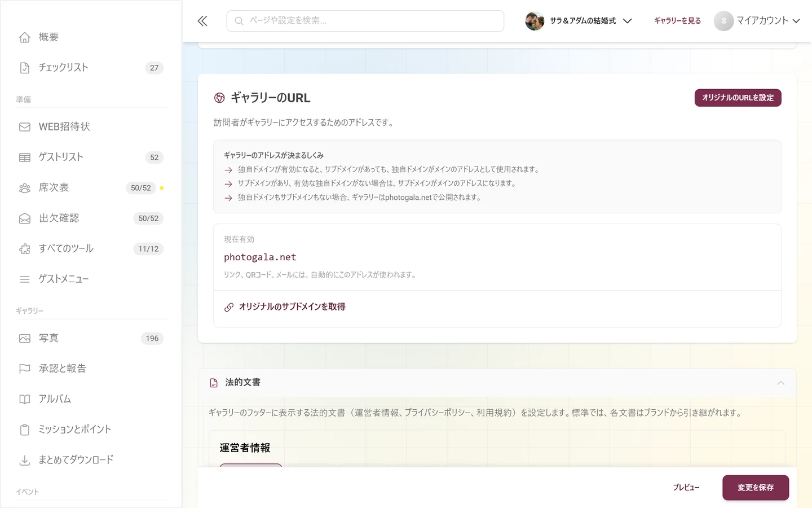Click the magnifier icon in search box
812x508 pixels.
point(239,21)
